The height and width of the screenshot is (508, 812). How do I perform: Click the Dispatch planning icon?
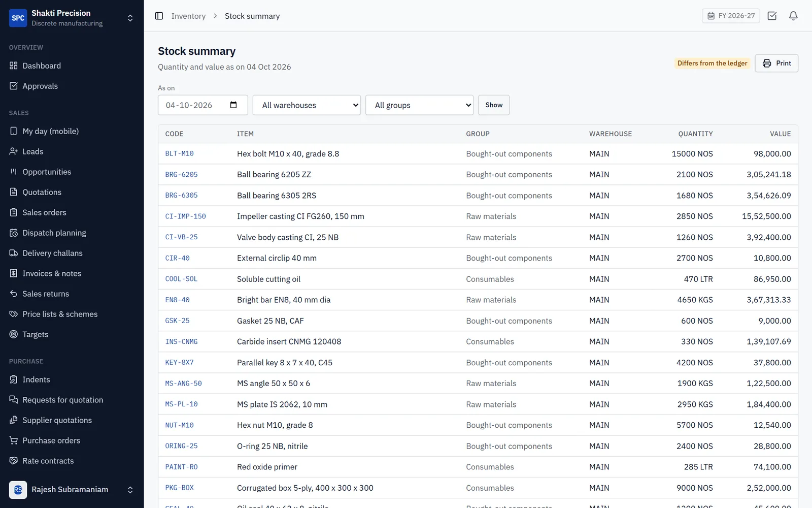point(14,233)
